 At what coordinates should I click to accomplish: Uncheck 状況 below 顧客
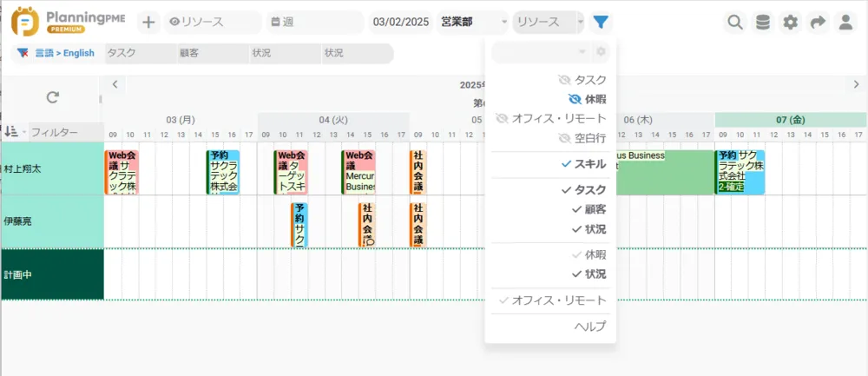pyautogui.click(x=589, y=228)
